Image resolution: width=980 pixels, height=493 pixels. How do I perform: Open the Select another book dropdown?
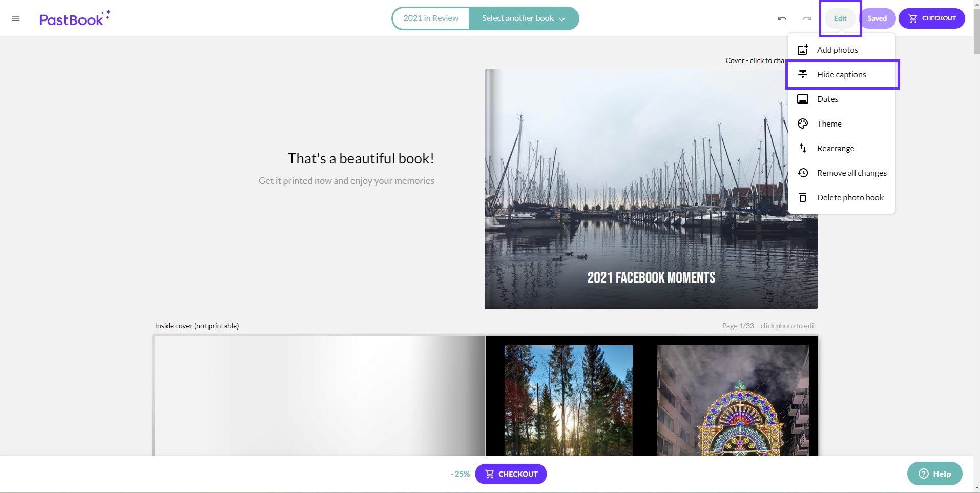pos(517,18)
